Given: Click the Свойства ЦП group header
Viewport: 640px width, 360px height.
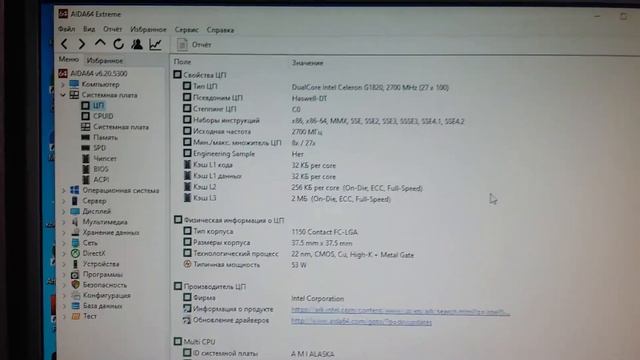Looking at the screenshot, I should tap(200, 75).
